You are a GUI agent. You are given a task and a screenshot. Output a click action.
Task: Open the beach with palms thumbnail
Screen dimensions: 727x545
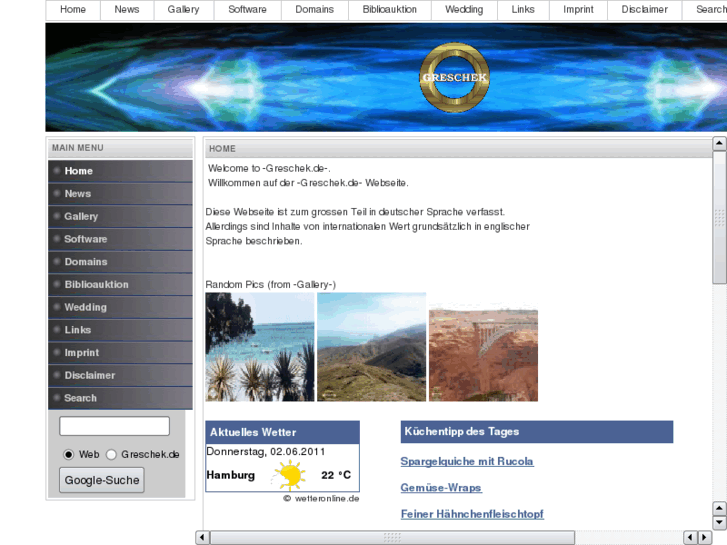[x=260, y=347]
